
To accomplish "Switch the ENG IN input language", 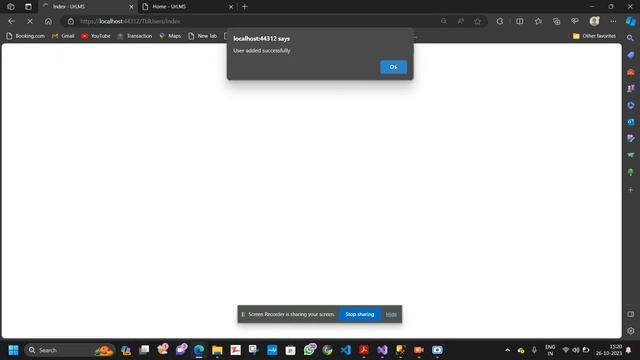I will 550,350.
